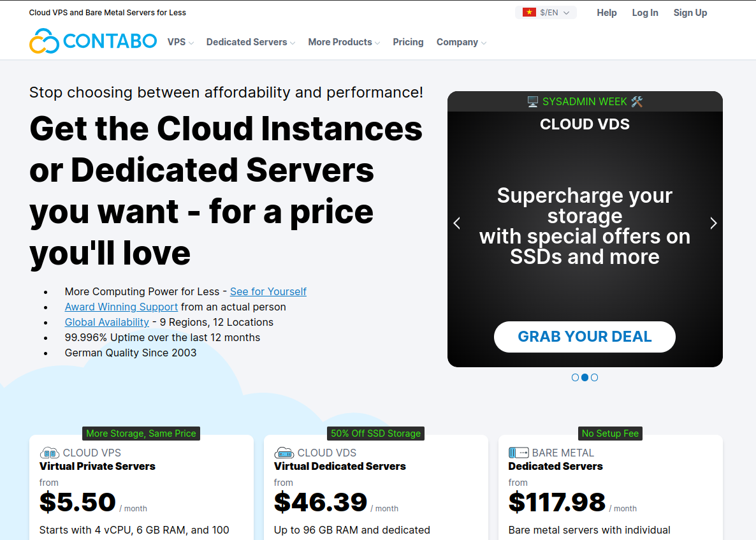Click the Virtual Private Servers heading
Screen dimensions: 756x540
[98, 466]
